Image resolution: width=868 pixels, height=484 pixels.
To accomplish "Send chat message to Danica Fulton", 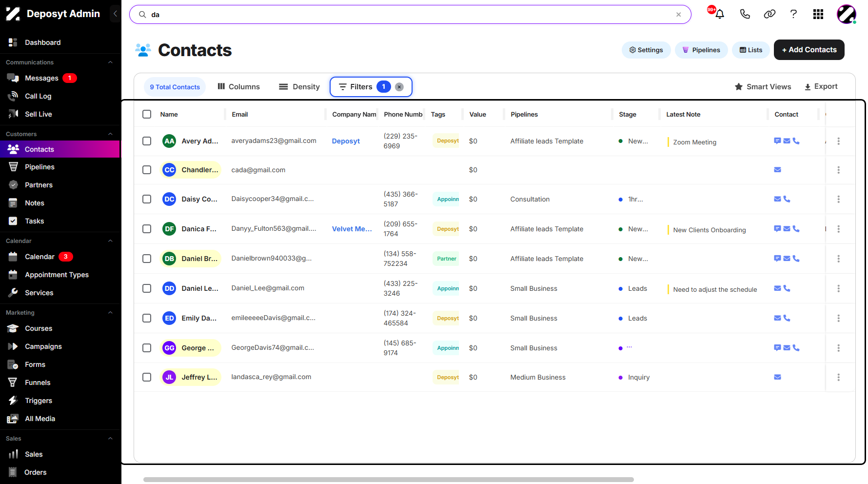I will click(777, 229).
